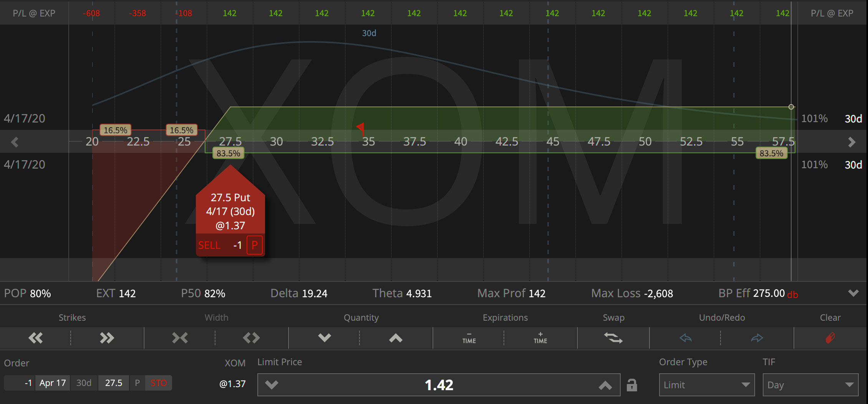
Task: Toggle the P option type in order row
Action: point(137,383)
